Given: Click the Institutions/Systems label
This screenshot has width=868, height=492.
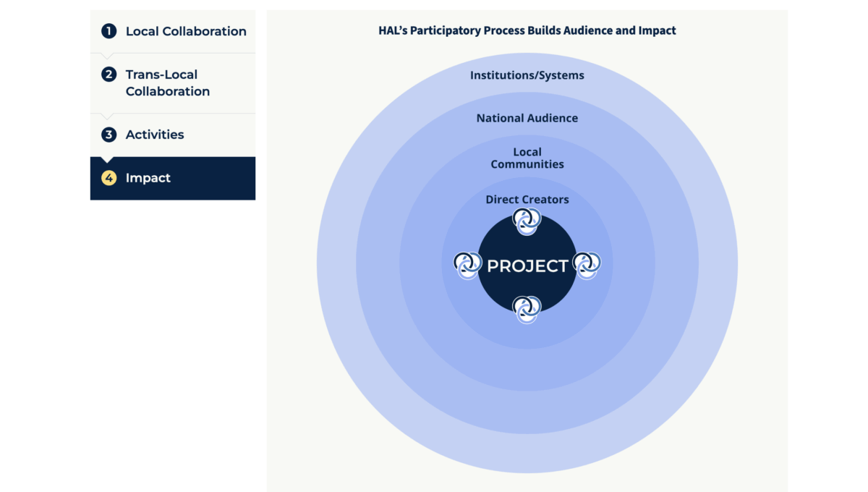Looking at the screenshot, I should click(x=527, y=75).
